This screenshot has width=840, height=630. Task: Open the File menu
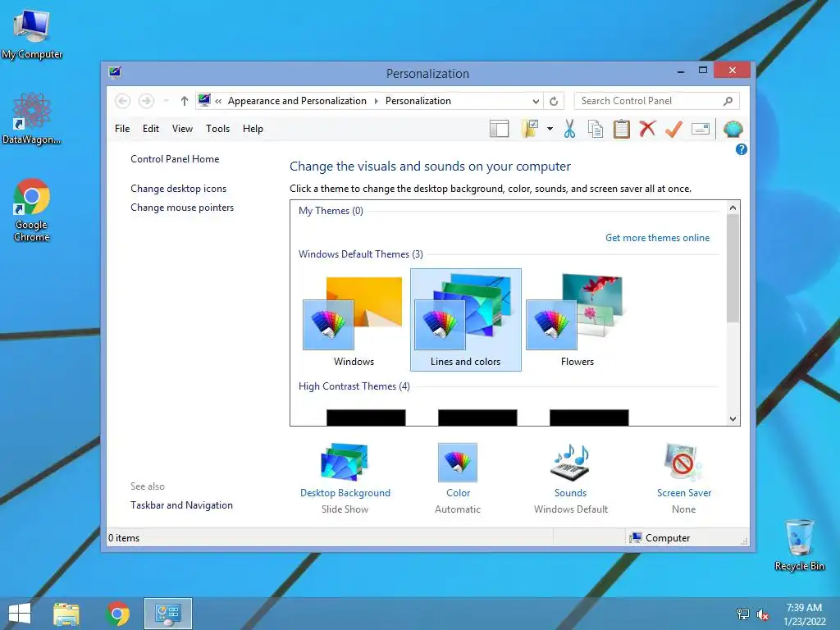click(122, 129)
